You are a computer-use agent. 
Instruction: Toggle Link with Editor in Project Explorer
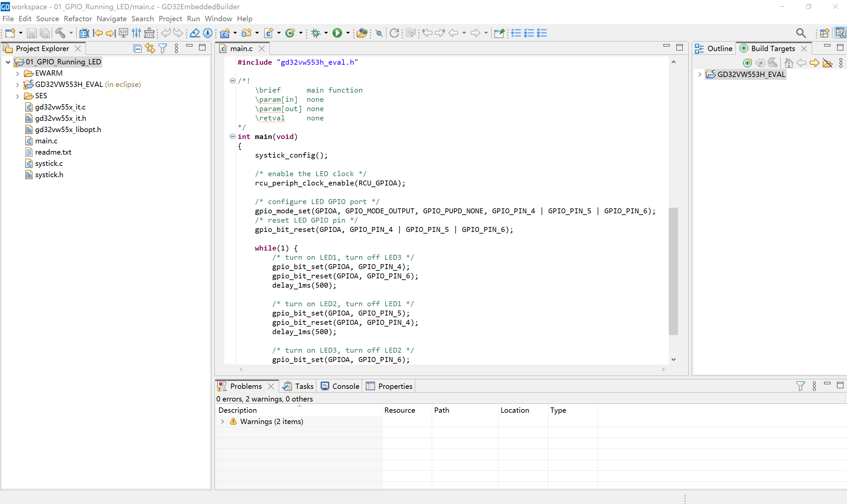150,48
